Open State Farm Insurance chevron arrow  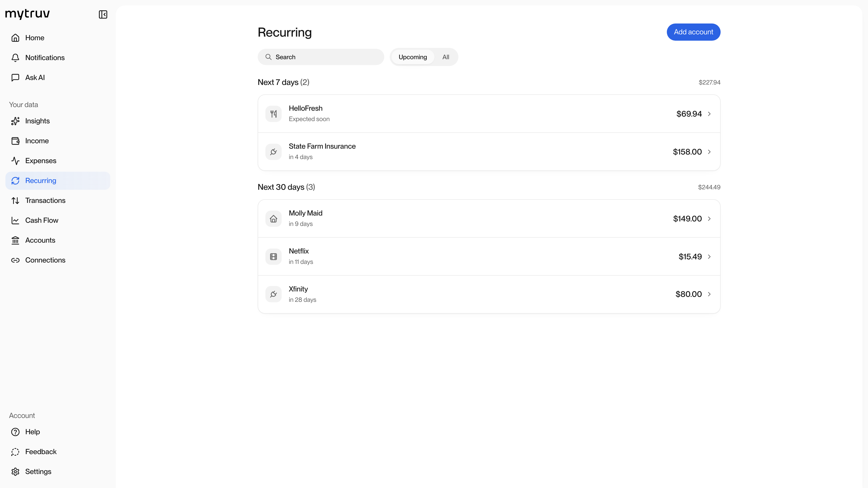[709, 152]
